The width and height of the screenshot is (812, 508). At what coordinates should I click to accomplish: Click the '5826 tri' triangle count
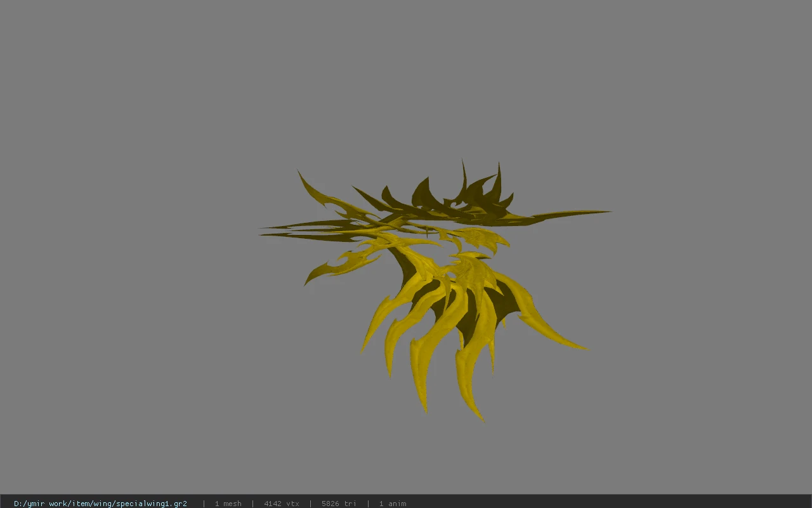click(339, 504)
